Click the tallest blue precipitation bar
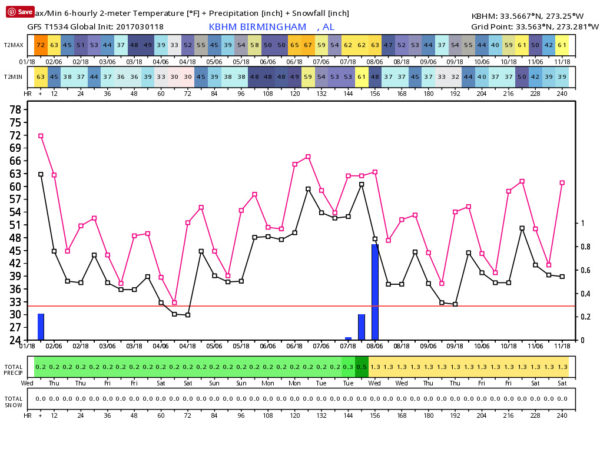 (x=375, y=291)
